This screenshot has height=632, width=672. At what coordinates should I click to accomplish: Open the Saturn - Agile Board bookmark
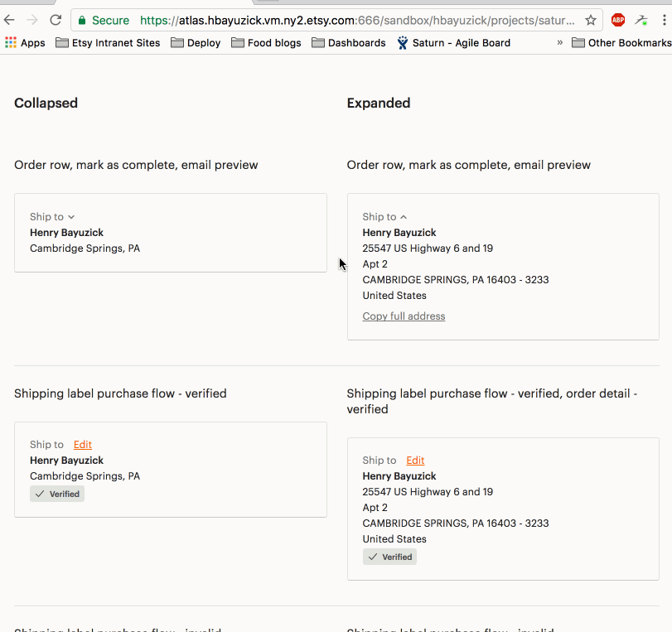453,43
